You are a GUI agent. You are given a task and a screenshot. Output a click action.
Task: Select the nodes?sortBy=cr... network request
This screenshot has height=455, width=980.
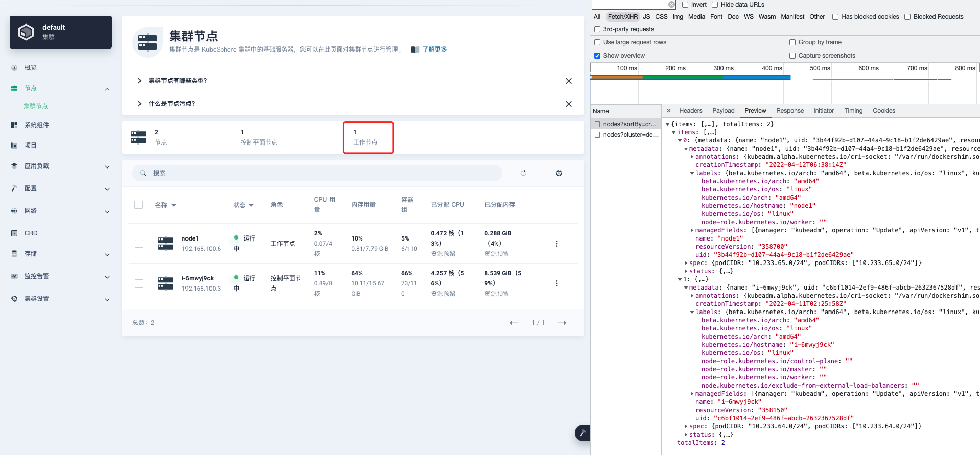tap(626, 124)
